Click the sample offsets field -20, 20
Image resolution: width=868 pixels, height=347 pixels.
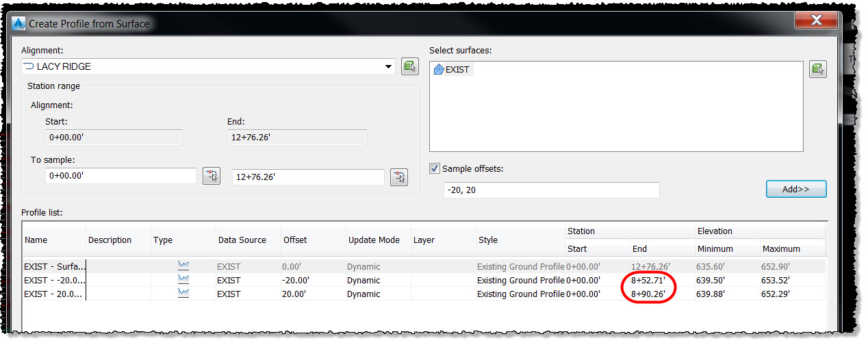tap(551, 190)
